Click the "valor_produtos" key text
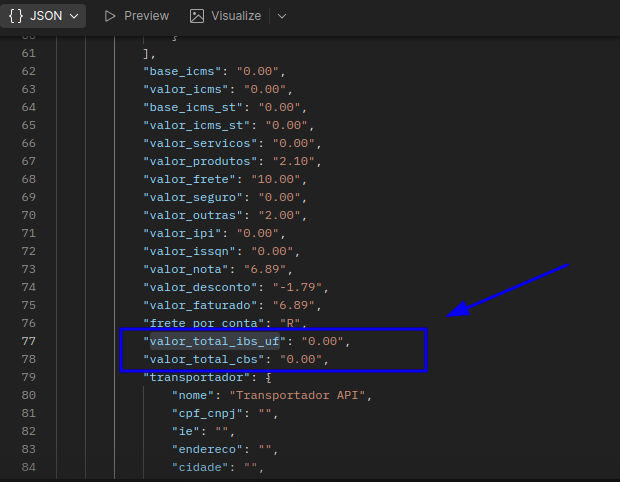The height and width of the screenshot is (482, 620). [200, 161]
